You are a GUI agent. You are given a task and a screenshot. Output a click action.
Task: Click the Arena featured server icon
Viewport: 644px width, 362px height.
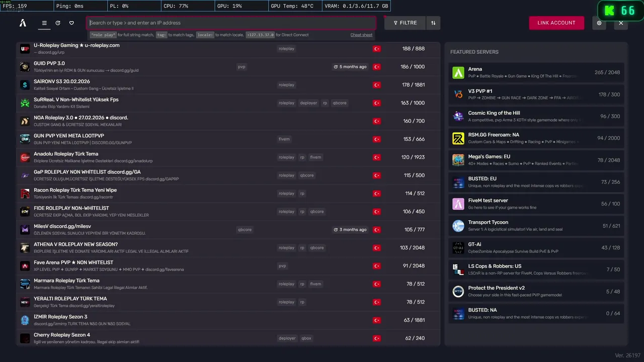click(458, 72)
